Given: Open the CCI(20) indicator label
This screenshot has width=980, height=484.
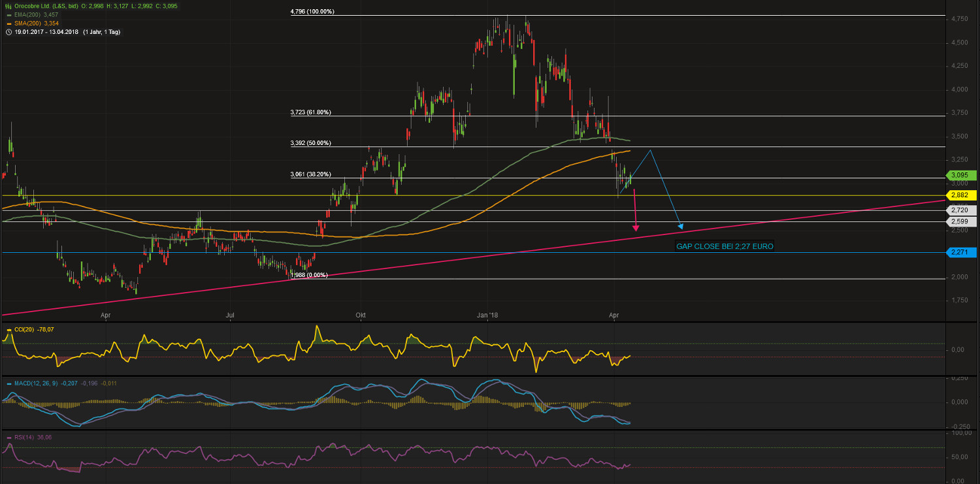Looking at the screenshot, I should point(24,329).
